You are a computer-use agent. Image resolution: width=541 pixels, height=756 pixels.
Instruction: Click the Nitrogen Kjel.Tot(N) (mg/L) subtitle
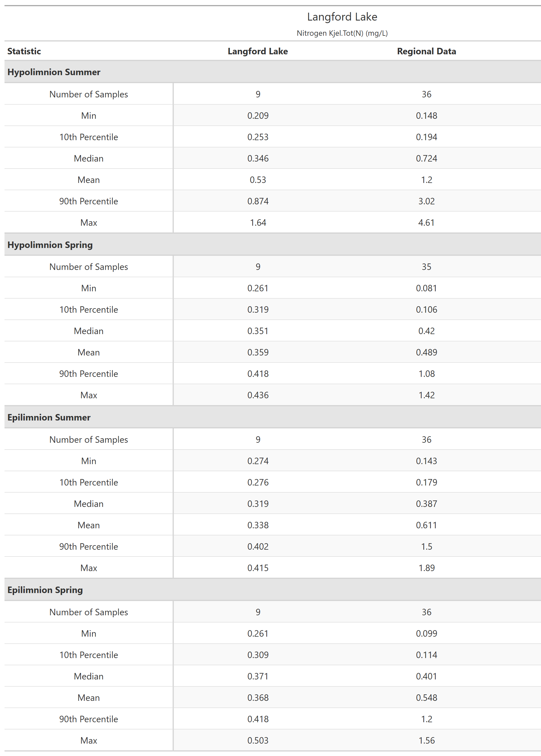[x=342, y=33]
